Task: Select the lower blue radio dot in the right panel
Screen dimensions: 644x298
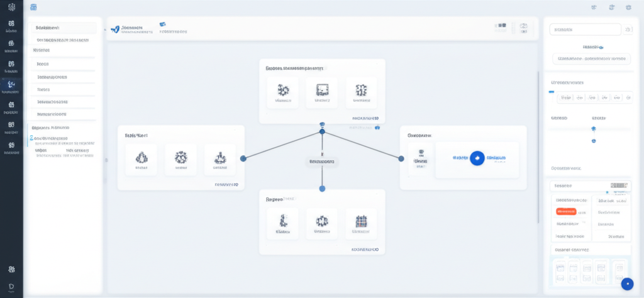Action: [x=593, y=141]
